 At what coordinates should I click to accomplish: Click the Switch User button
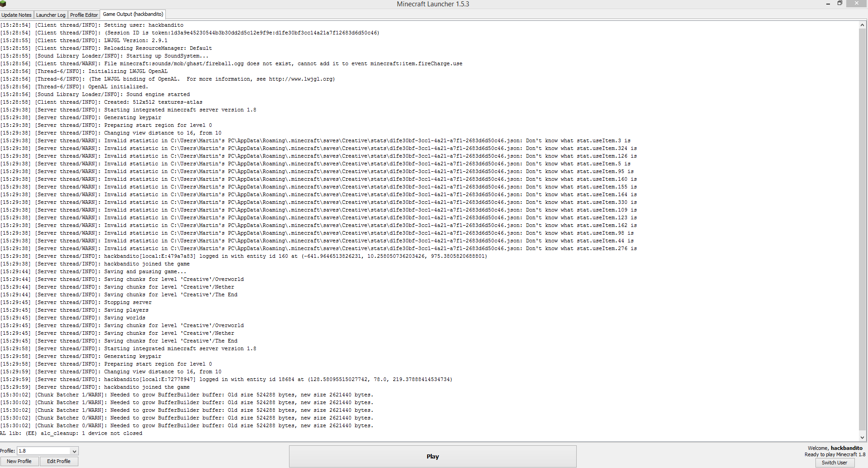(834, 463)
